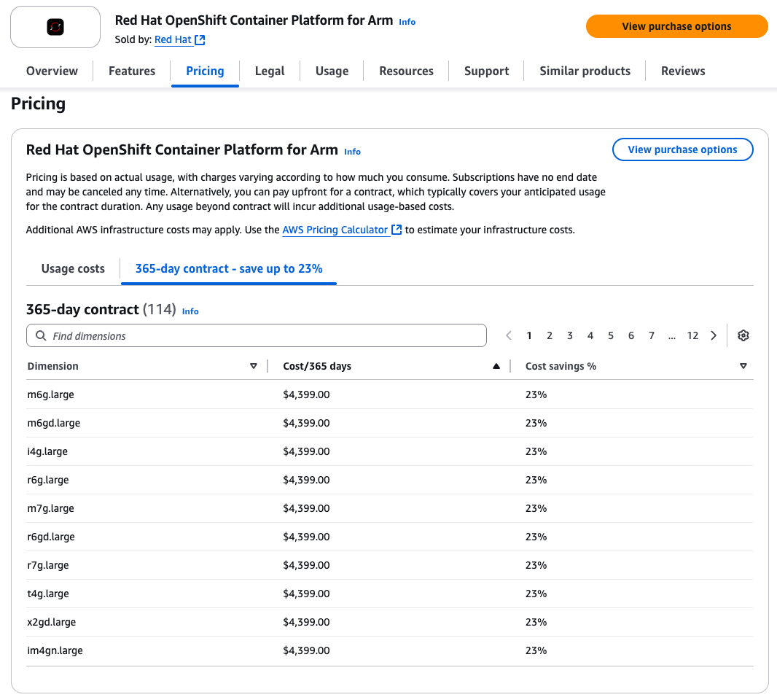Click $4,399.00 cost in t4g.large row
Viewport: 777px width, 700px height.
click(x=306, y=594)
